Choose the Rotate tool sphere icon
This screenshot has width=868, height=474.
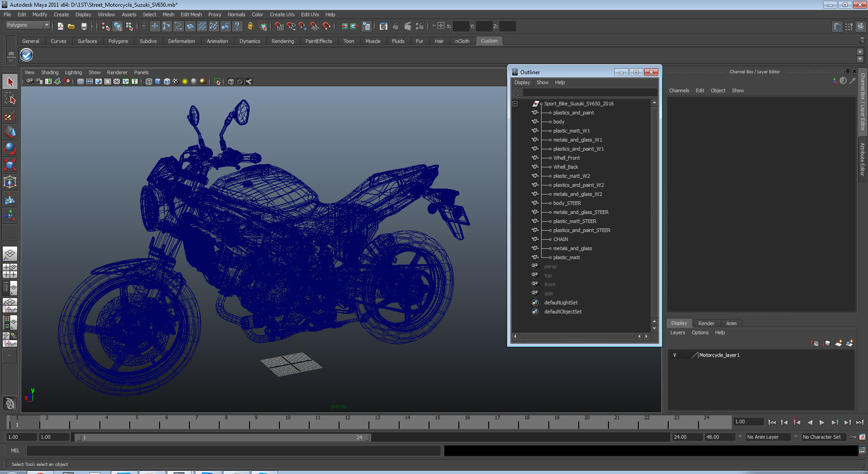[x=10, y=148]
